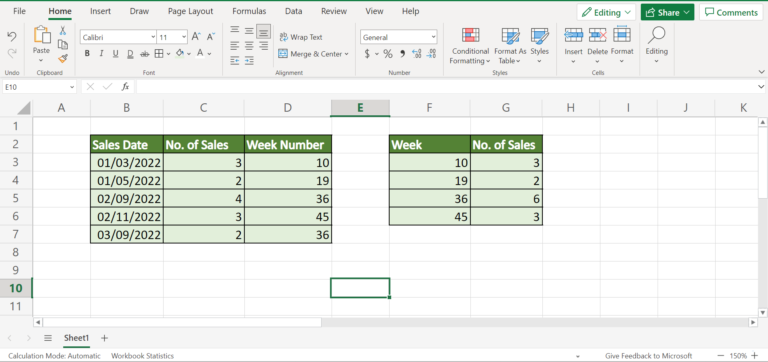Switch to the Draw tab
Screen dimensions: 768x362
point(140,11)
